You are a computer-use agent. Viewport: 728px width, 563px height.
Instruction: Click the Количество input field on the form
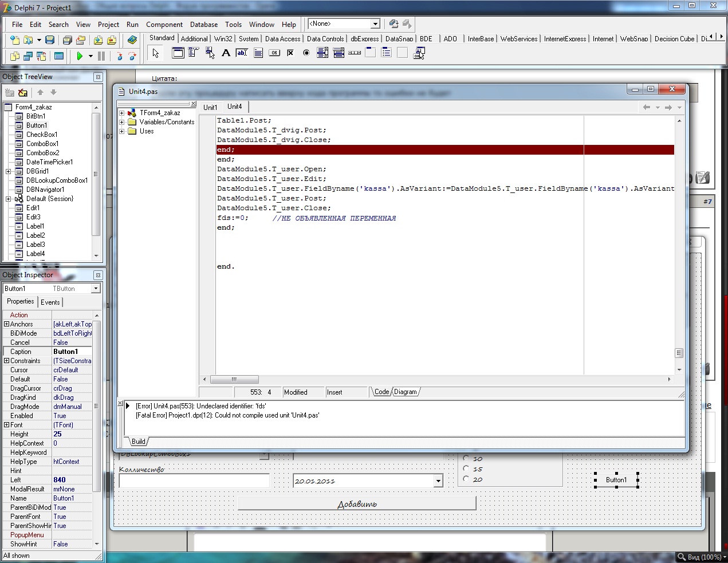pyautogui.click(x=194, y=481)
